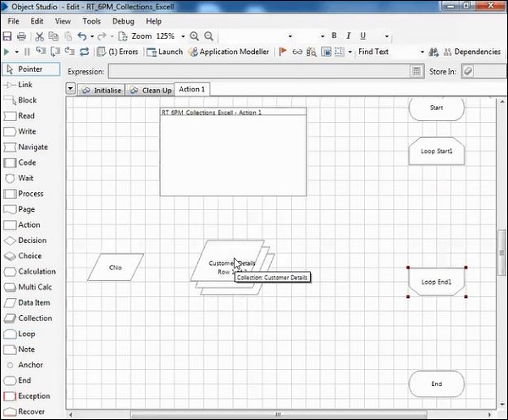This screenshot has height=420, width=508.
Task: Toggle underline text formatting
Action: [363, 36]
